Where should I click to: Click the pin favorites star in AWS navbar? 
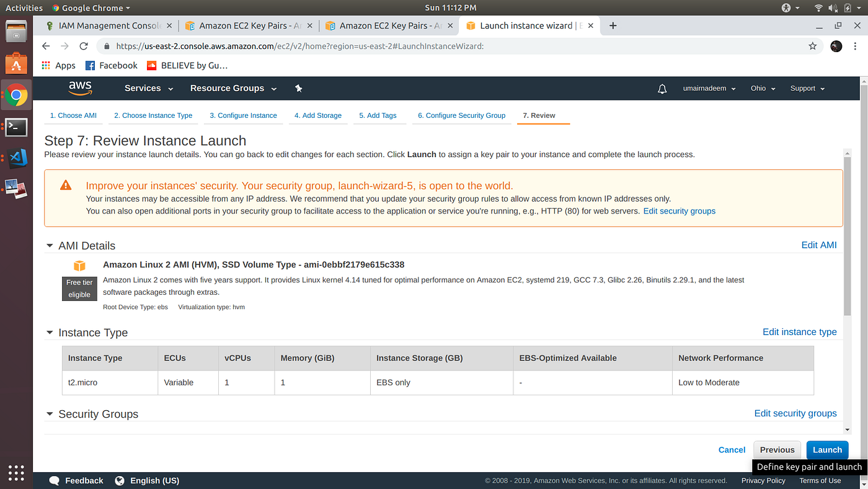(298, 88)
